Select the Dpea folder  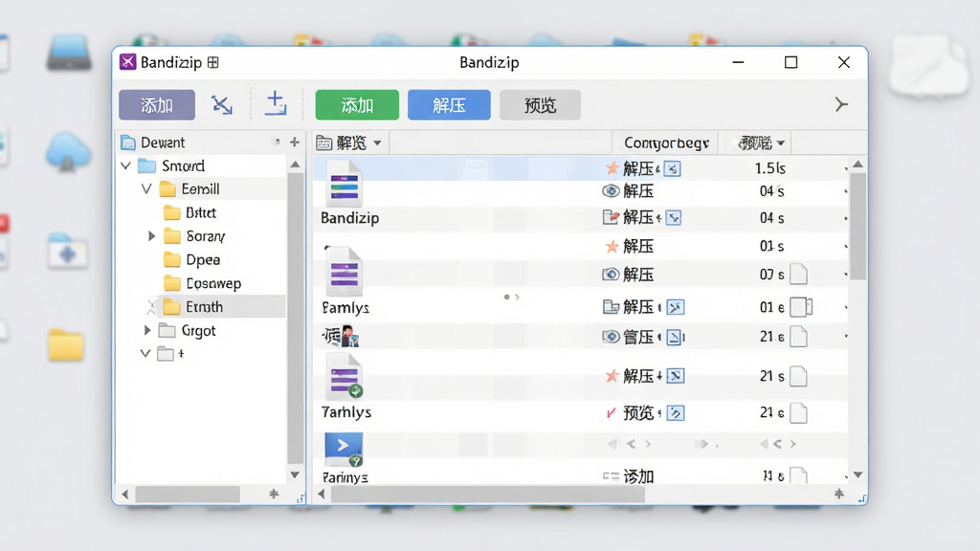(x=203, y=260)
